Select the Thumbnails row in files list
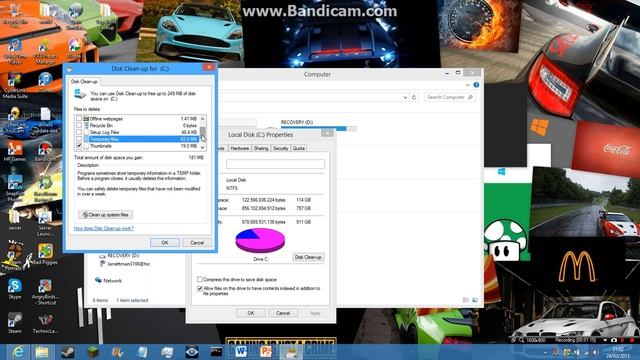 click(x=137, y=146)
